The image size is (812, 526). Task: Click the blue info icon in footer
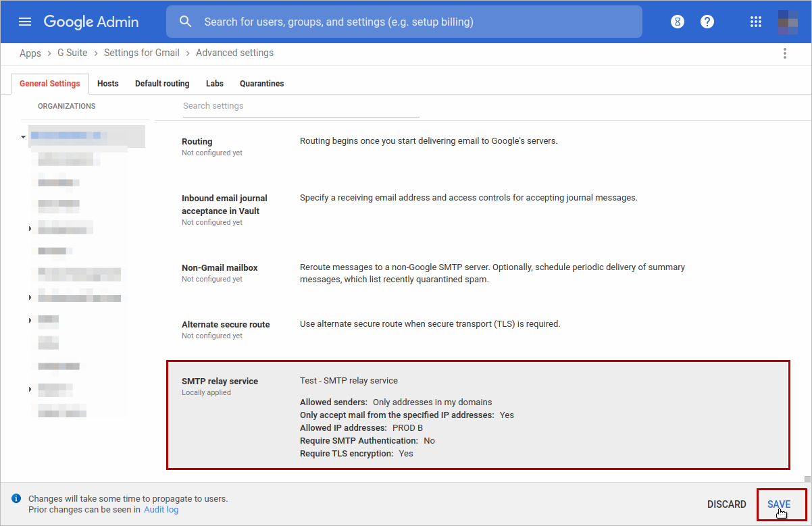pyautogui.click(x=16, y=499)
